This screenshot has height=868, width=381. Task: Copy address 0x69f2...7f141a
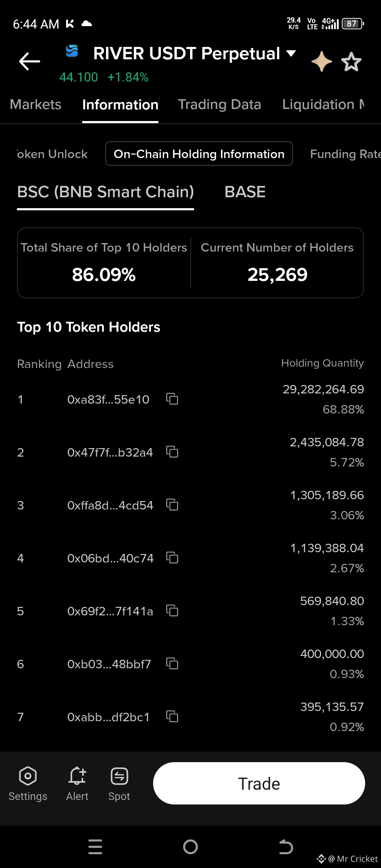172,611
